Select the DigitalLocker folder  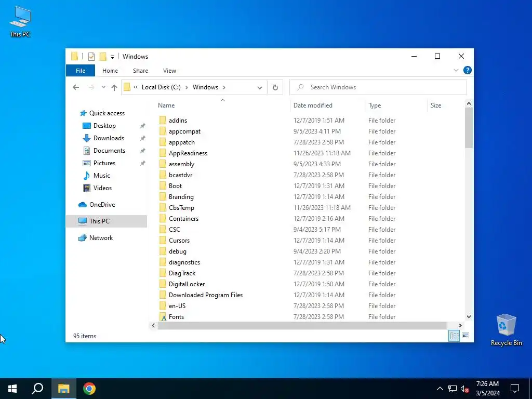tap(187, 284)
